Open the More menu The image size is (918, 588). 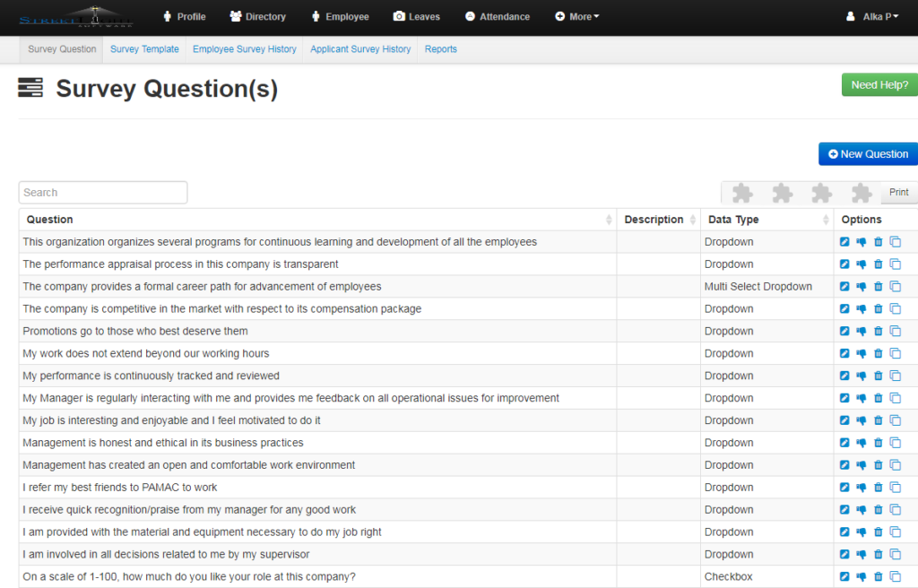coord(576,16)
